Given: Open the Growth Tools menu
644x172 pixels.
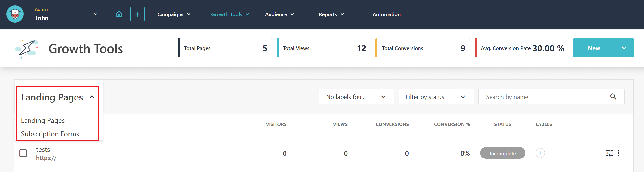Looking at the screenshot, I should click(230, 14).
